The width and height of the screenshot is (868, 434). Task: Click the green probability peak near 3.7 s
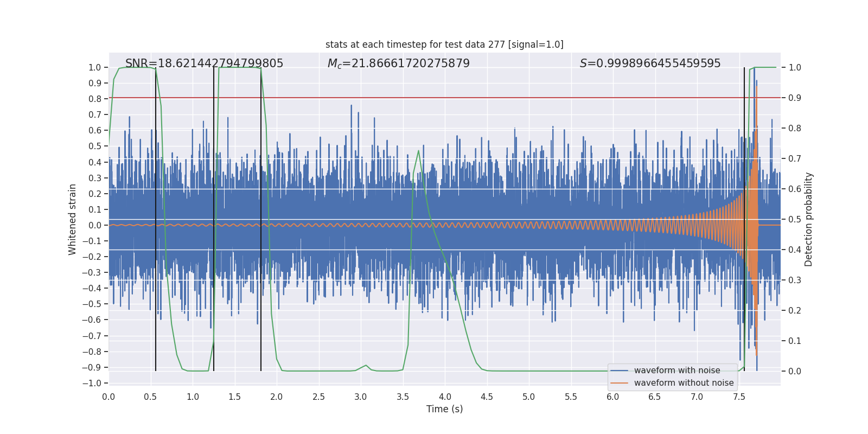tap(419, 151)
